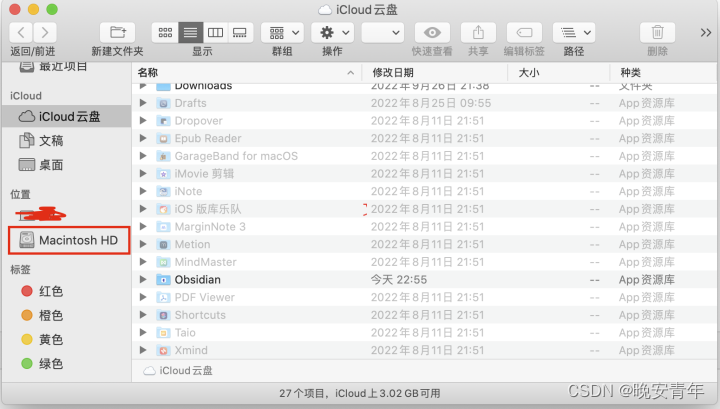Expand the iMovie 剪辑 folder
The height and width of the screenshot is (409, 720).
coord(143,174)
